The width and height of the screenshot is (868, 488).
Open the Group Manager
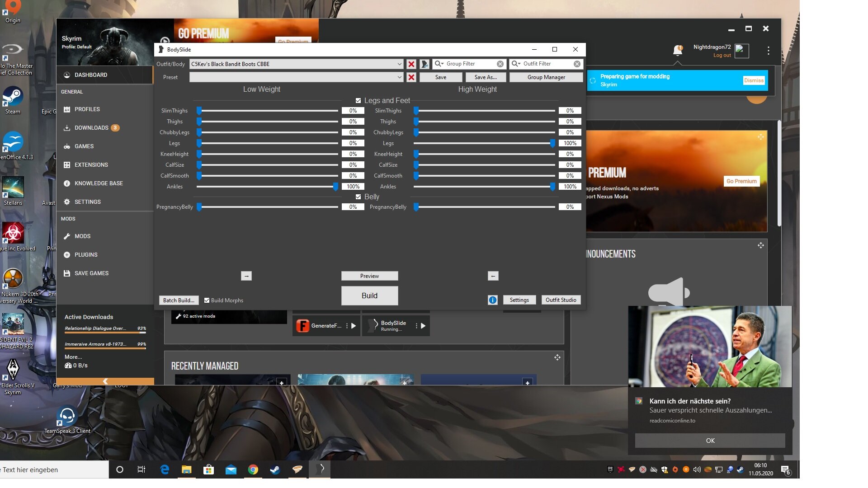(546, 77)
